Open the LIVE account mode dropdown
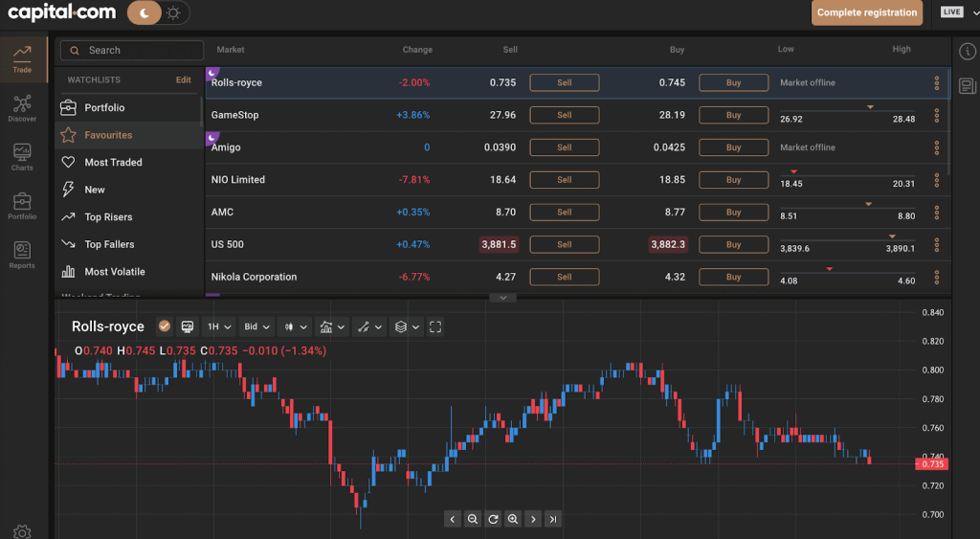Viewport: 980px width, 539px height. [x=958, y=11]
